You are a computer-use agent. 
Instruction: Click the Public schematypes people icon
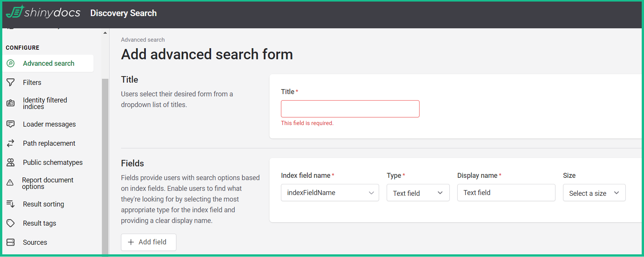(11, 163)
